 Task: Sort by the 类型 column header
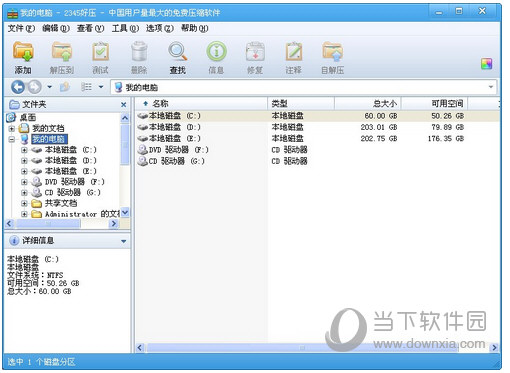pos(301,104)
